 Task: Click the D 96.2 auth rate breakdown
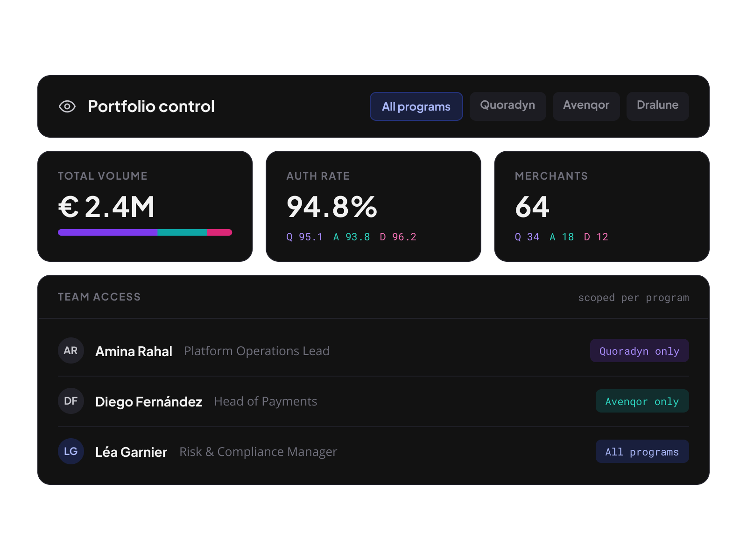tap(398, 237)
